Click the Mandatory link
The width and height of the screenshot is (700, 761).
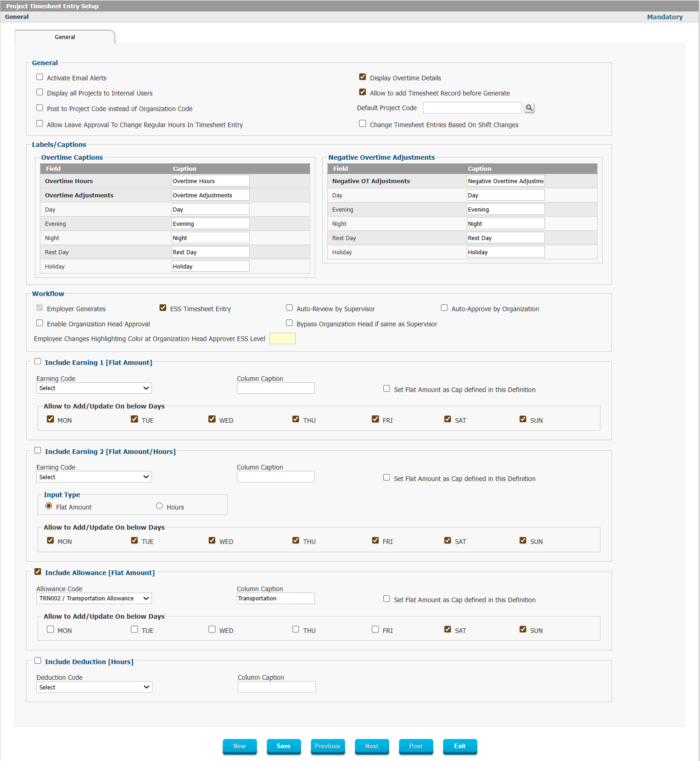(665, 17)
